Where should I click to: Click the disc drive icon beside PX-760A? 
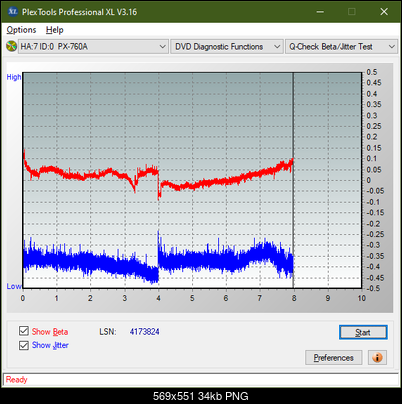click(x=11, y=46)
